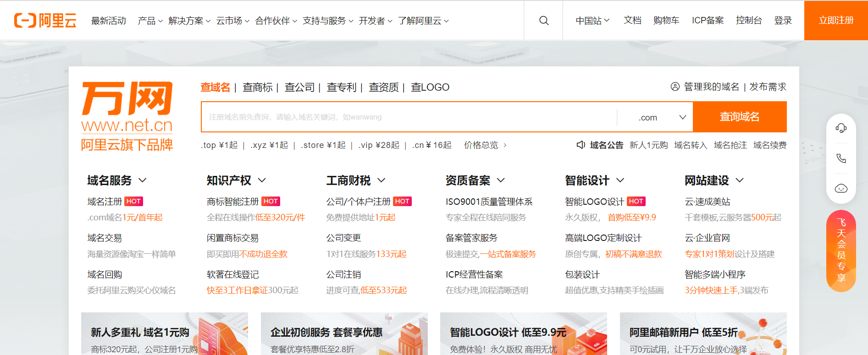Expand the 域名服务 category
This screenshot has width=868, height=355.
(x=117, y=180)
